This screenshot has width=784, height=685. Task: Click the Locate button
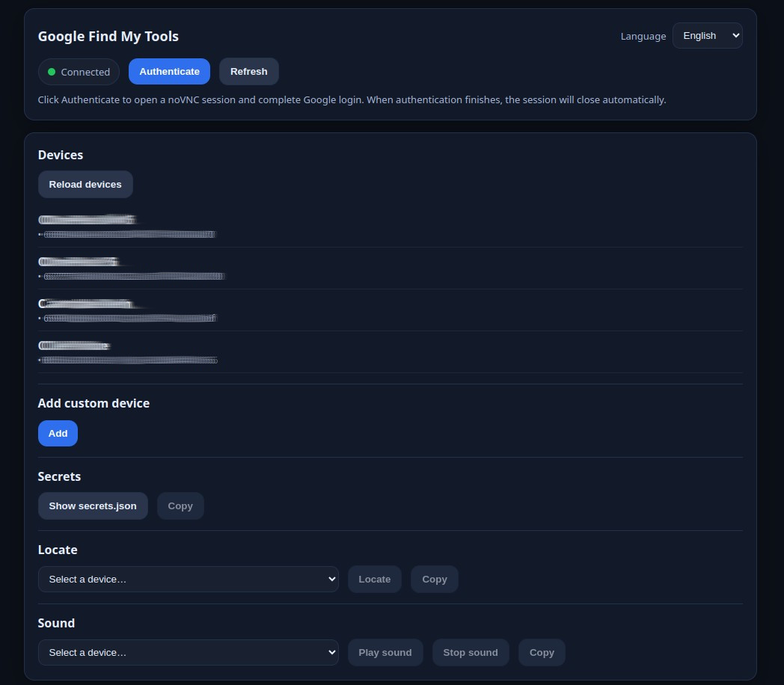tap(375, 579)
